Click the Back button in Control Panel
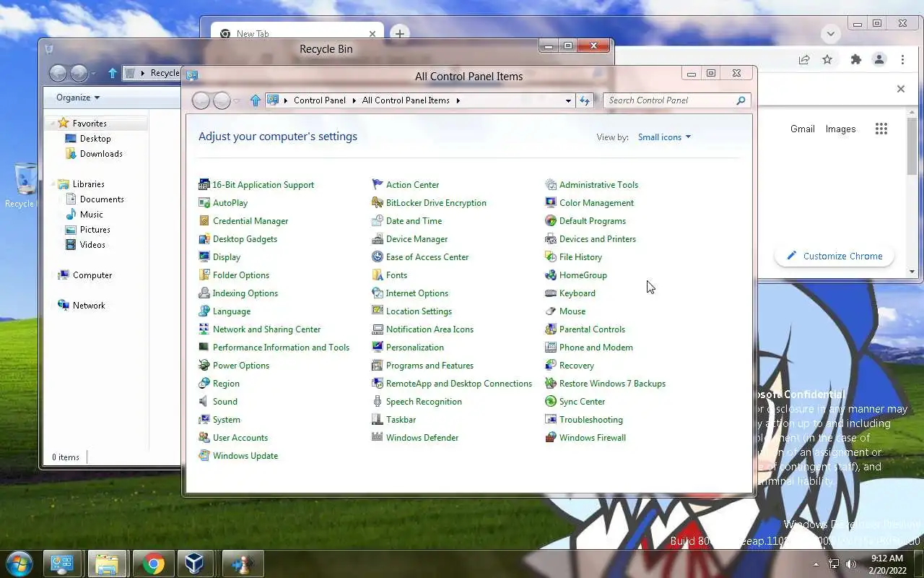Viewport: 924px width, 578px height. click(x=201, y=101)
